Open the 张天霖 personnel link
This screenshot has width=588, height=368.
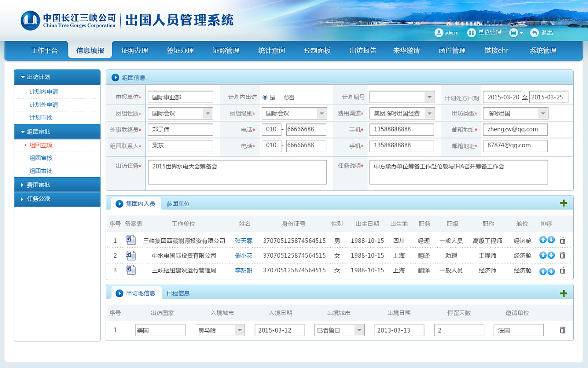[245, 240]
